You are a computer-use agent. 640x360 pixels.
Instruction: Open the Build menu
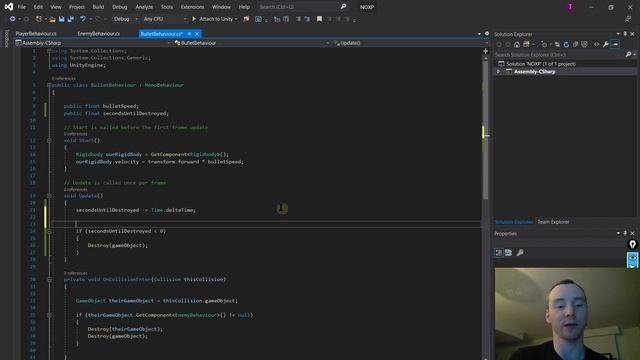coord(98,7)
